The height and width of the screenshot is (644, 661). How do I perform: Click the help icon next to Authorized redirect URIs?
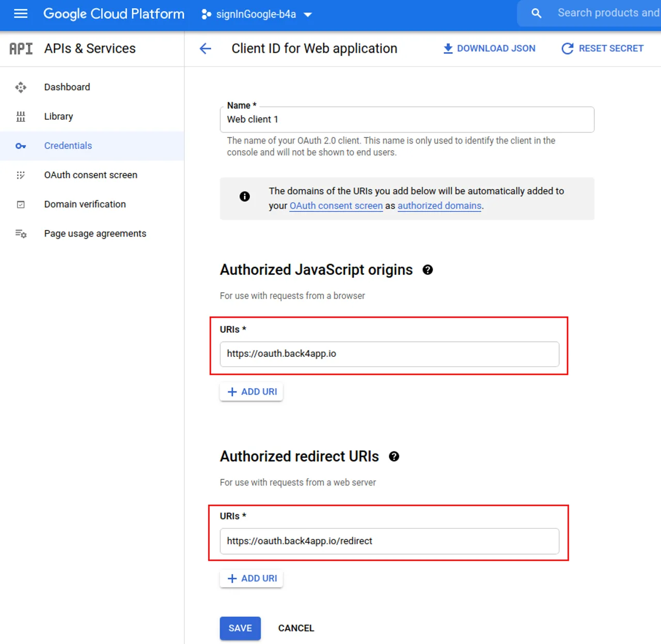point(394,456)
